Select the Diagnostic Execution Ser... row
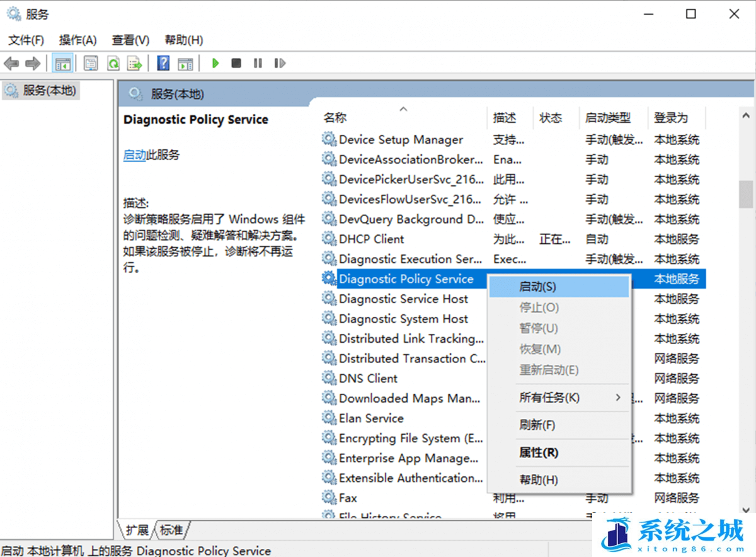 [513, 259]
